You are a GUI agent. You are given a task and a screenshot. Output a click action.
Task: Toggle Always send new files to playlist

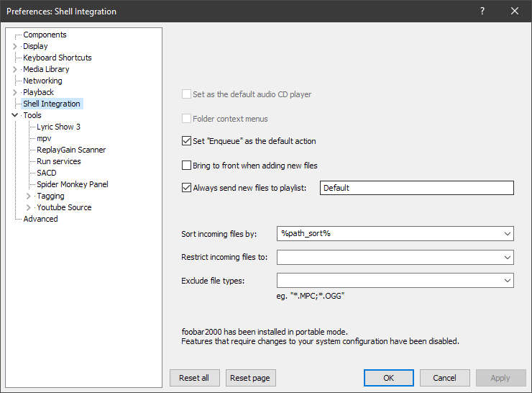[187, 188]
